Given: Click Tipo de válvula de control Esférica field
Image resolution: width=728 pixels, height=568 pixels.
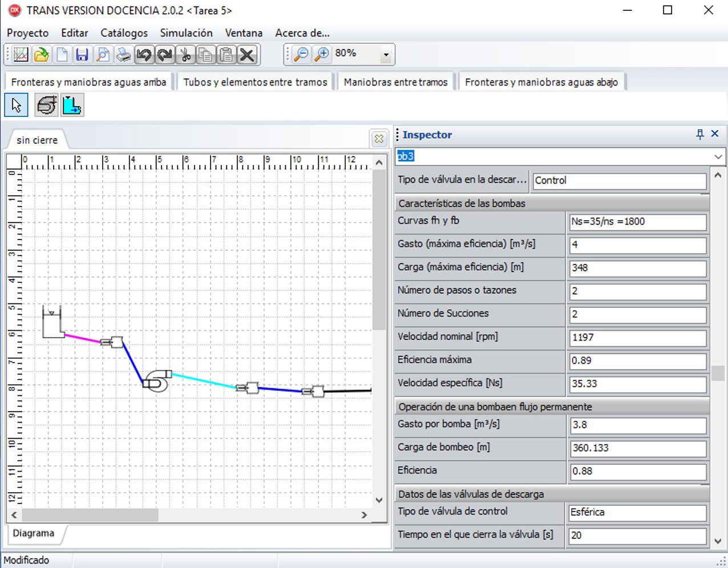Looking at the screenshot, I should [x=638, y=513].
